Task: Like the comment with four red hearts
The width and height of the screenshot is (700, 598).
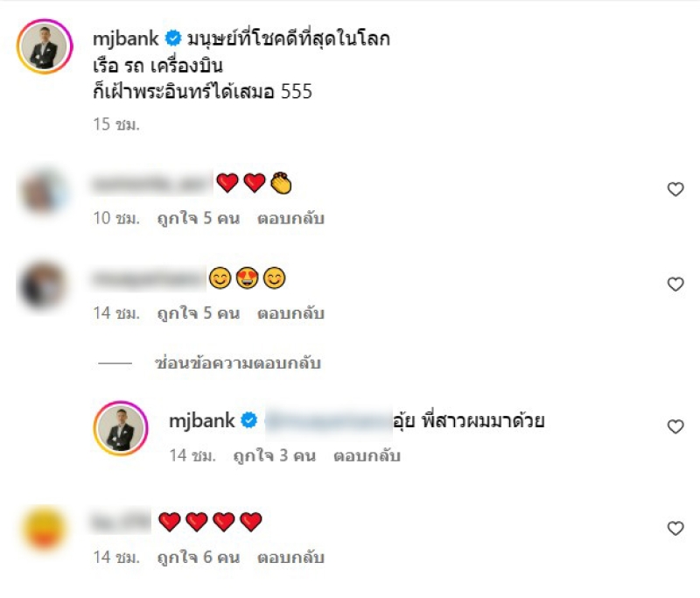Action: (x=675, y=528)
